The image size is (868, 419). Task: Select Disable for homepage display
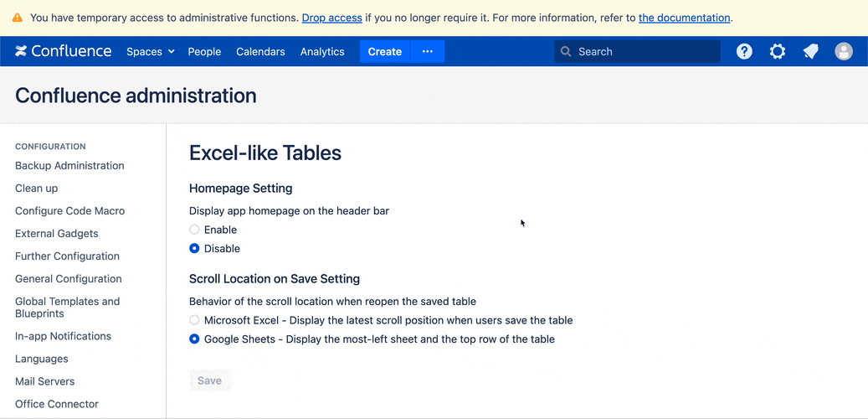click(x=195, y=249)
